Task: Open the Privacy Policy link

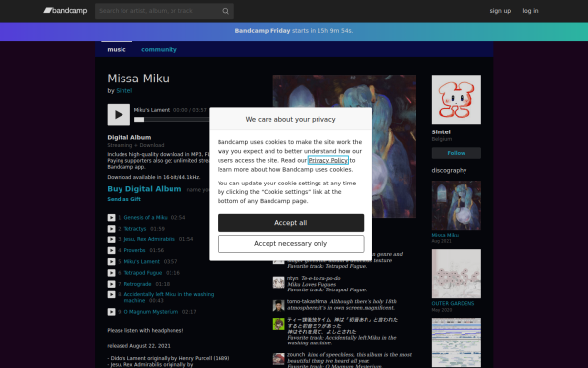Action: point(328,160)
